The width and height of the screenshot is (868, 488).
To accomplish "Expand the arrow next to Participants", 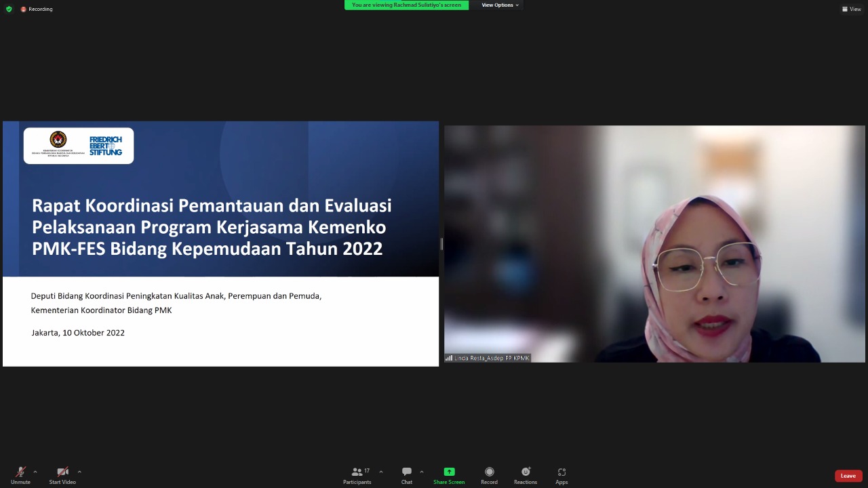I will point(381,472).
